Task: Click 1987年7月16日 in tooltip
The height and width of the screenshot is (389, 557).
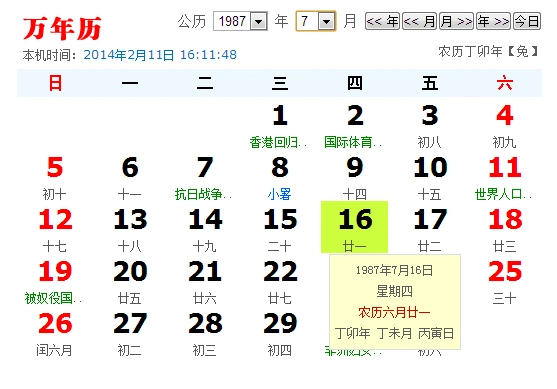Action: [394, 270]
